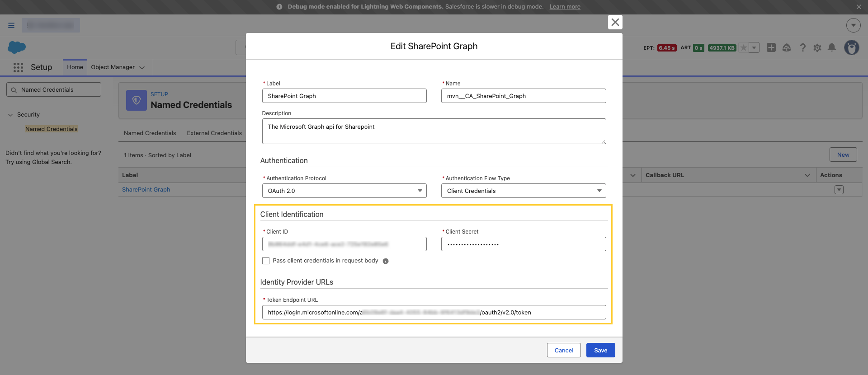
Task: Open the hamburger navigation menu
Action: click(x=11, y=25)
